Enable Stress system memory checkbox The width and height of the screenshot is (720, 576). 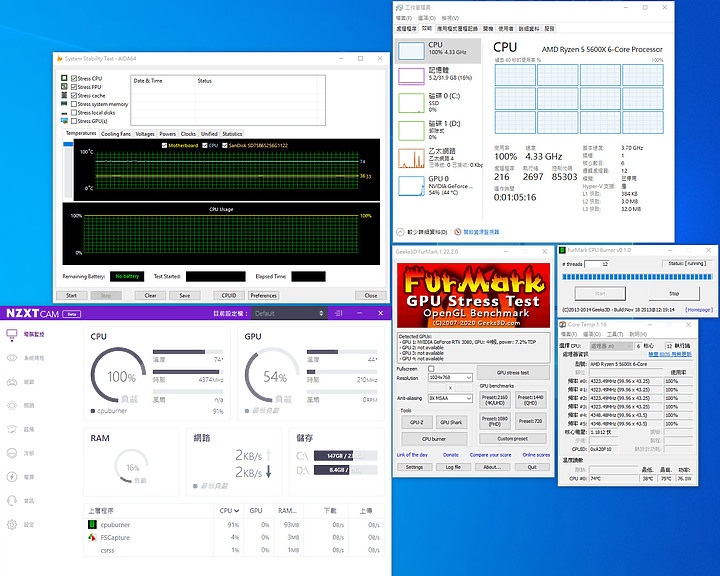(x=74, y=104)
